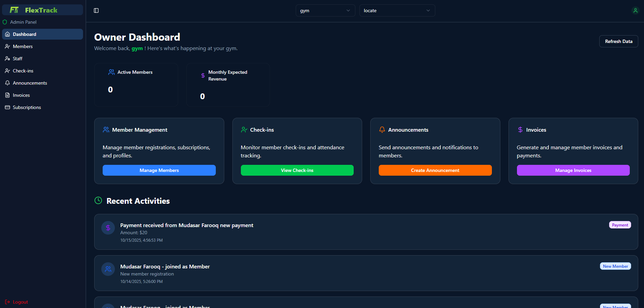Open the gym dropdown

pos(325,10)
